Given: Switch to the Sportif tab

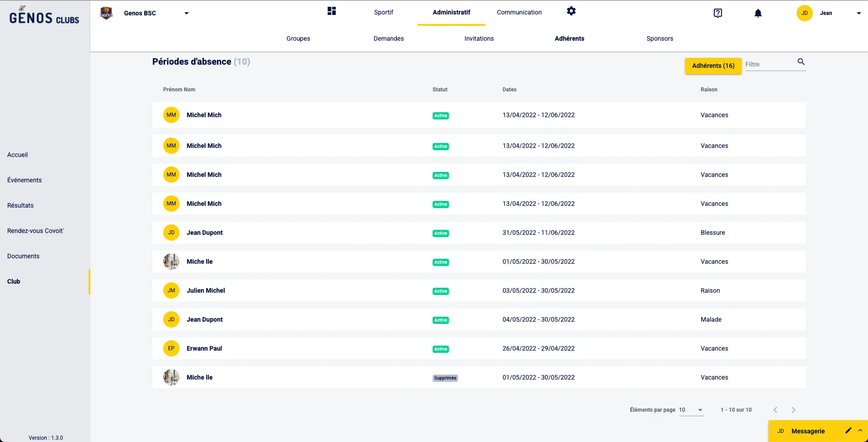Looking at the screenshot, I should tap(383, 13).
